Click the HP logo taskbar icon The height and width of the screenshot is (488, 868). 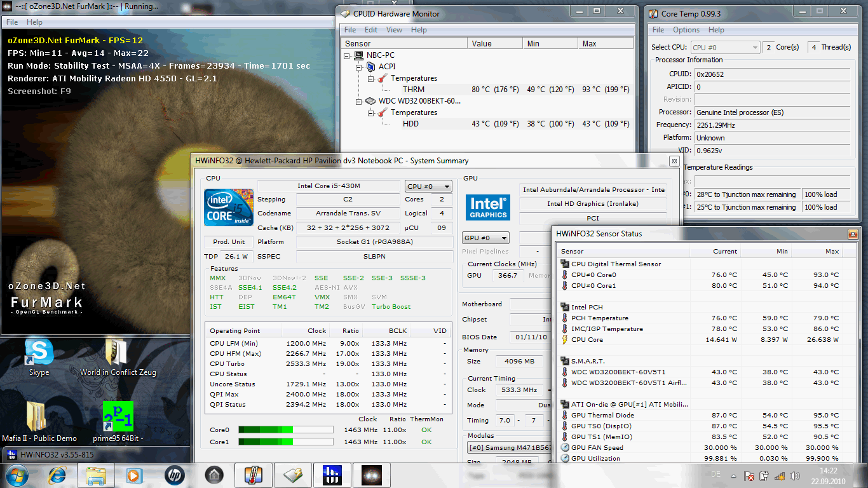click(173, 475)
